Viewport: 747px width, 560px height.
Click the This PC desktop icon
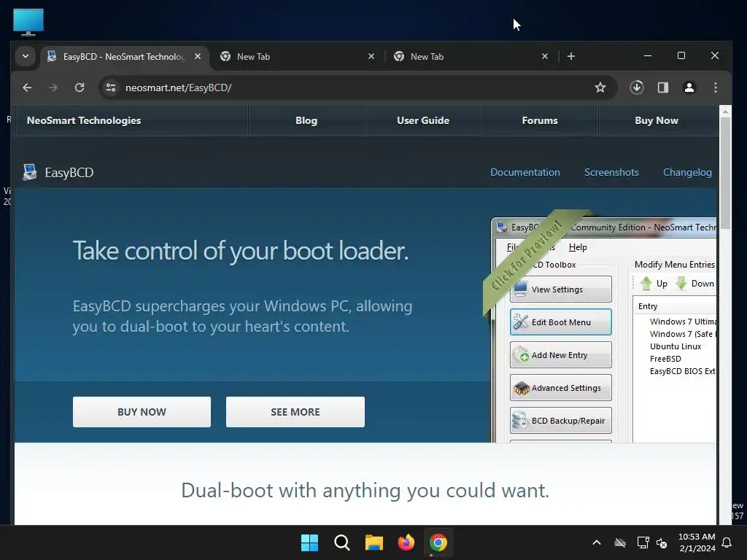[28, 22]
